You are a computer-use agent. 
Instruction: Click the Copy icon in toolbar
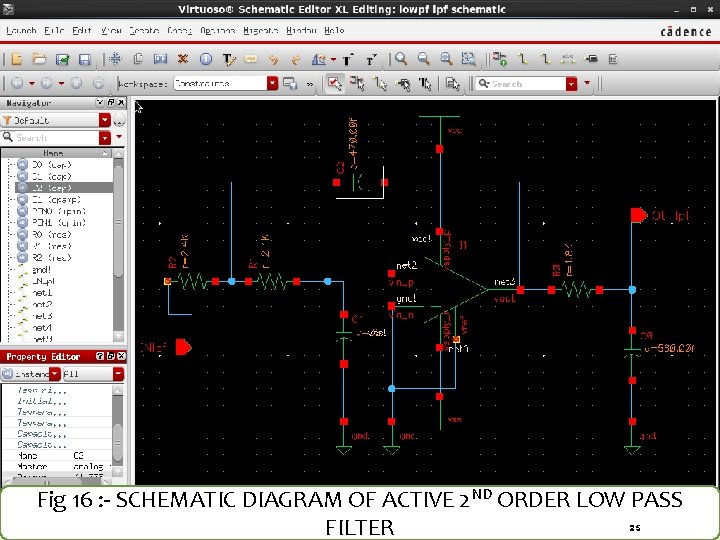point(138,59)
